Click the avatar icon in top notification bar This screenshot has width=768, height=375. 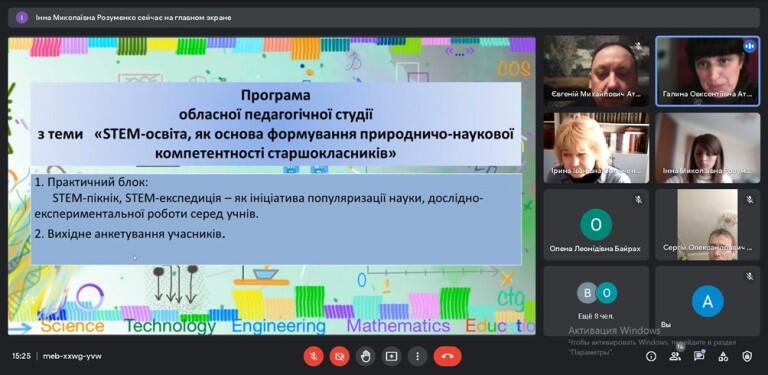tap(22, 18)
